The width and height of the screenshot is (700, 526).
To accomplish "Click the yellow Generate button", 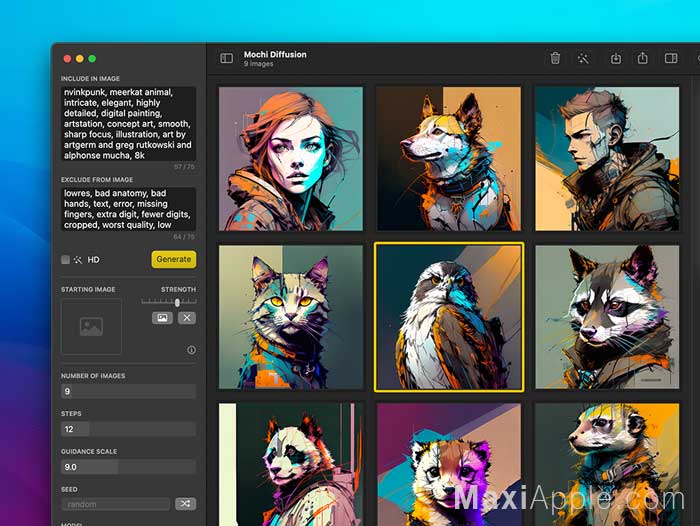I will click(x=174, y=259).
